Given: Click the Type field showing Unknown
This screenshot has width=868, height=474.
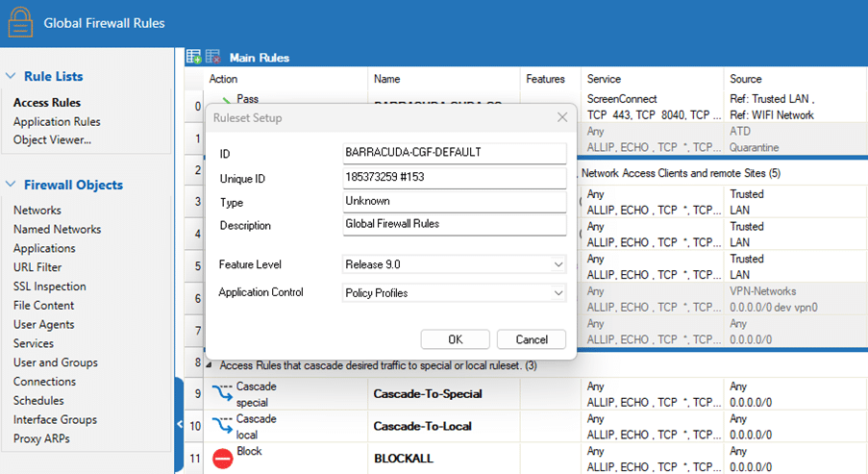Looking at the screenshot, I should pos(455,202).
